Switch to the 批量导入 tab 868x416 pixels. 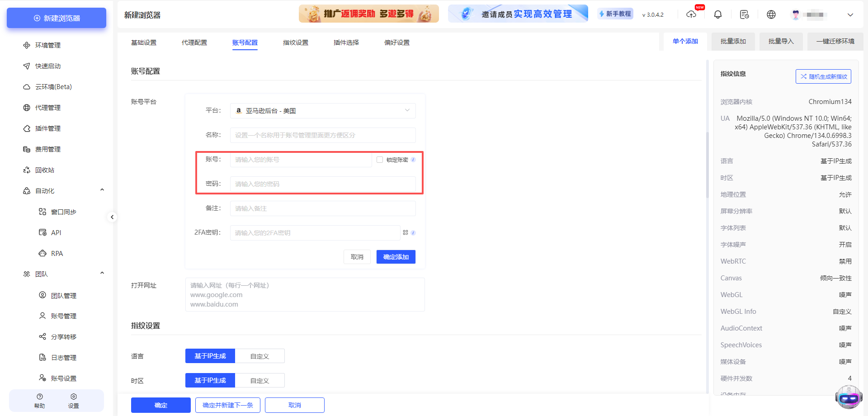click(781, 41)
